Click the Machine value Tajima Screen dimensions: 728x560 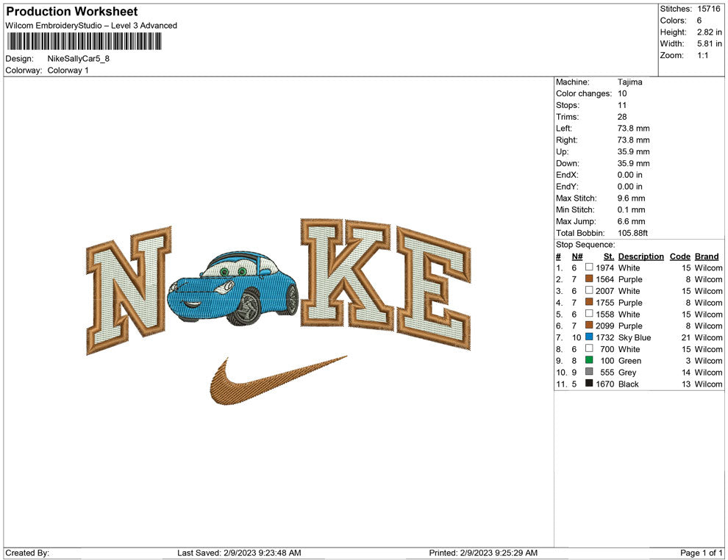629,82
